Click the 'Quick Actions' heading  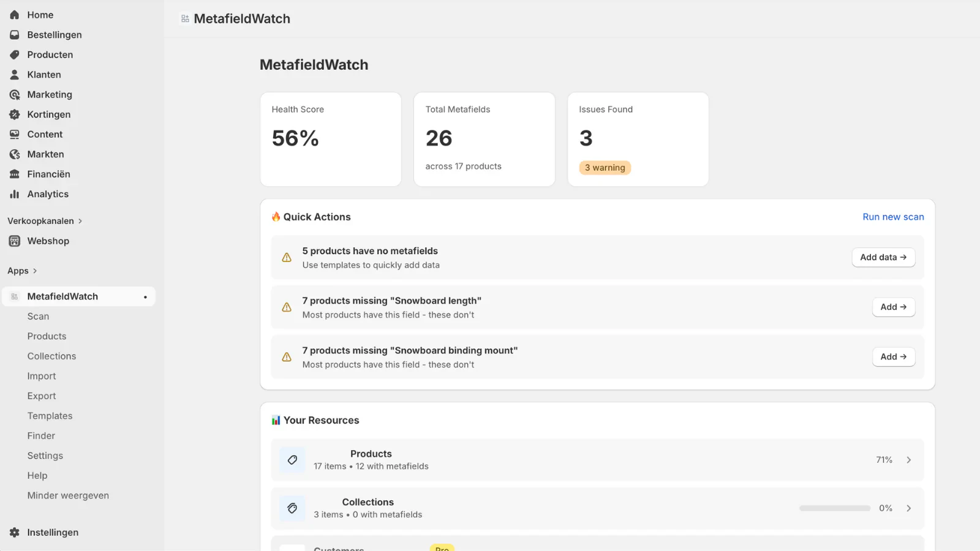click(x=317, y=217)
